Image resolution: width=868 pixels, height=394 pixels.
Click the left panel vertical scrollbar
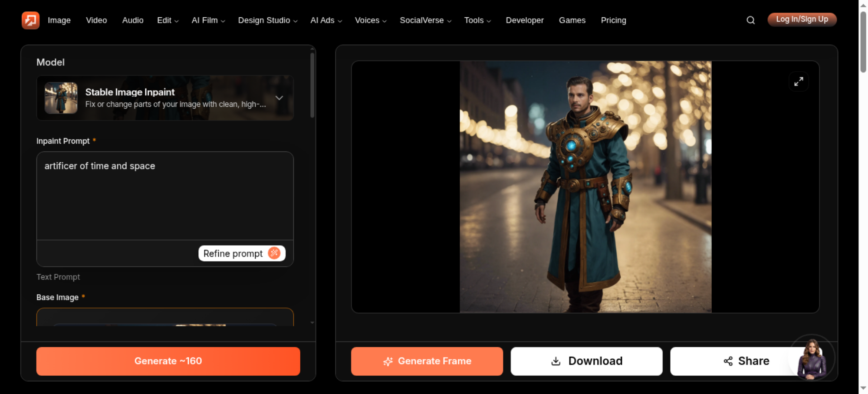pos(312,85)
